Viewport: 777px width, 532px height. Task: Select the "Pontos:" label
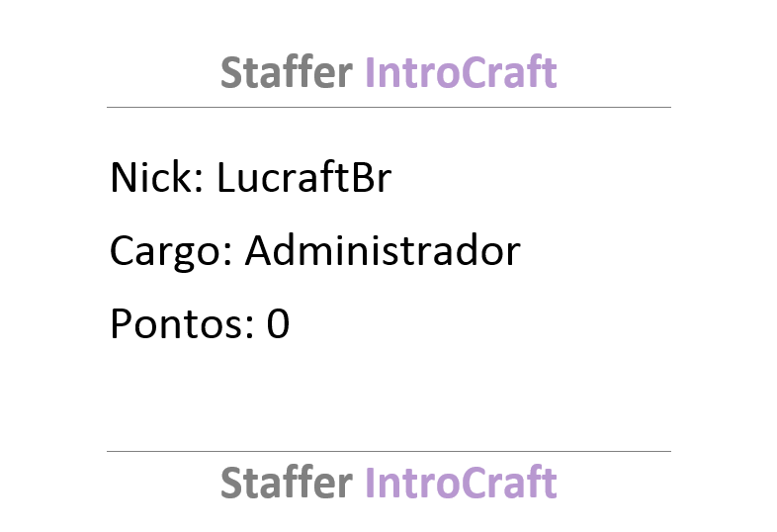coord(182,323)
